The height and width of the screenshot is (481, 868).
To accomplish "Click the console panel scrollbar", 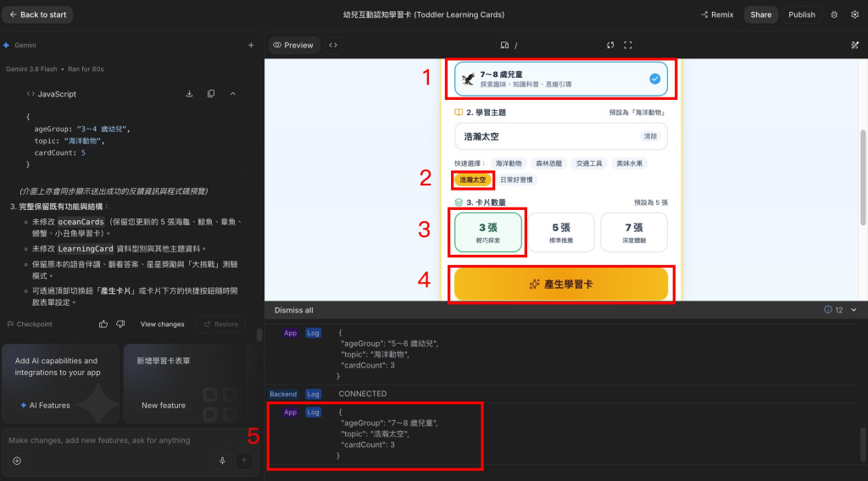I will coord(864,445).
